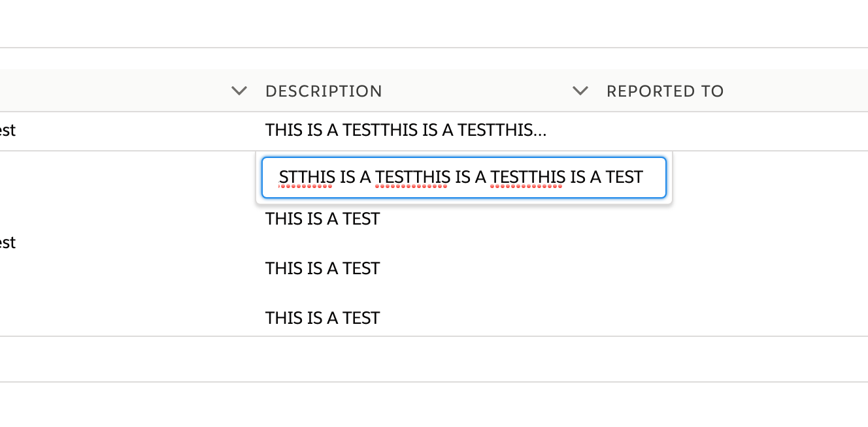Select first THIS IS A TEST below input
868x427 pixels.
(322, 219)
